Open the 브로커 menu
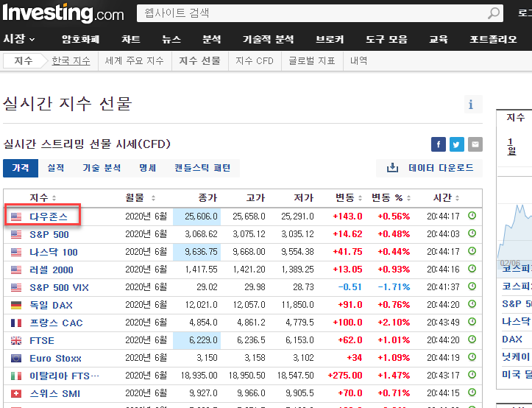Viewport: 532px width, 408px height. pos(330,39)
